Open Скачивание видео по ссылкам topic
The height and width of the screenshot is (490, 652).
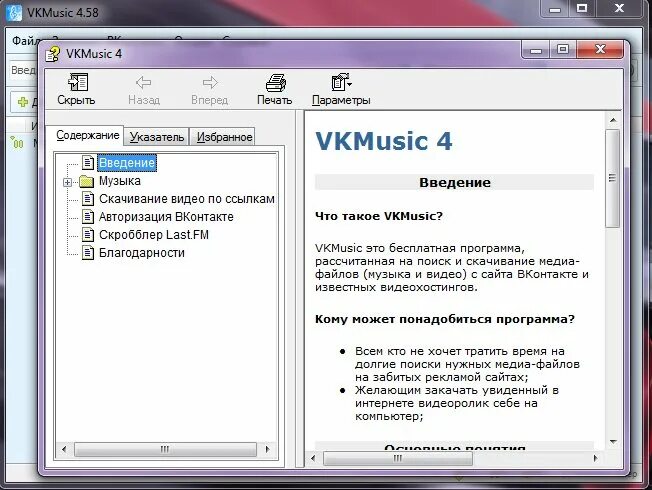pos(187,199)
